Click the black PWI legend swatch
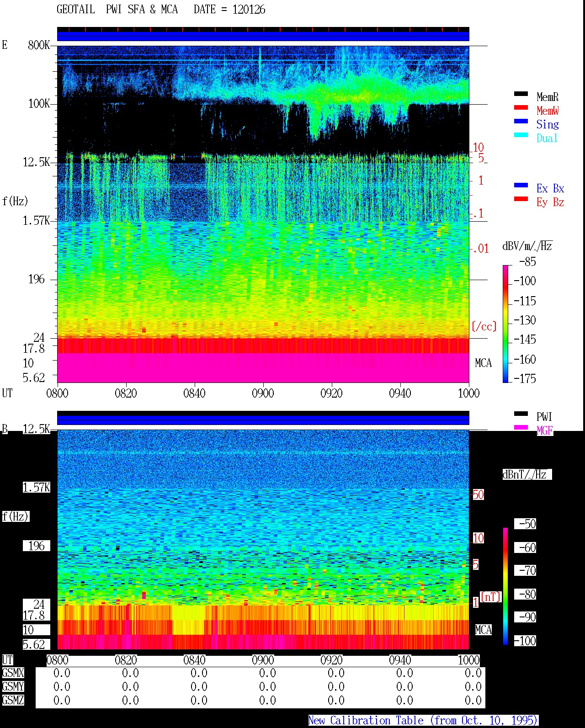This screenshot has width=585, height=728. pyautogui.click(x=521, y=414)
